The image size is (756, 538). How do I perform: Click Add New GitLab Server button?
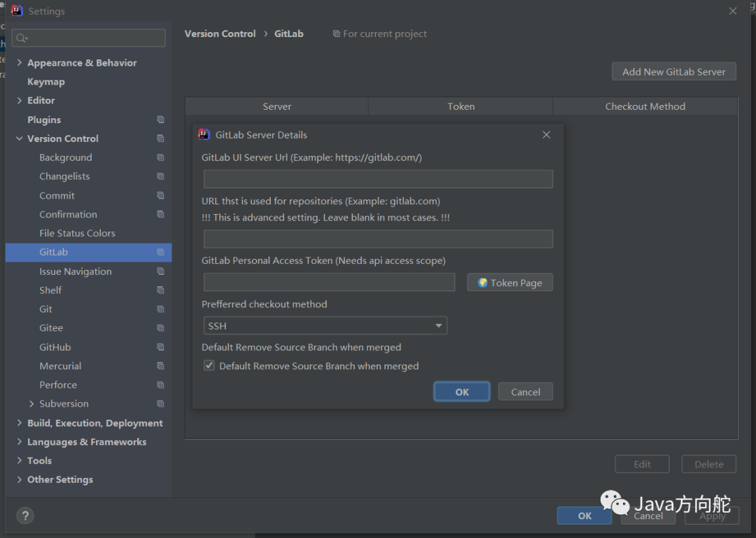coord(673,72)
